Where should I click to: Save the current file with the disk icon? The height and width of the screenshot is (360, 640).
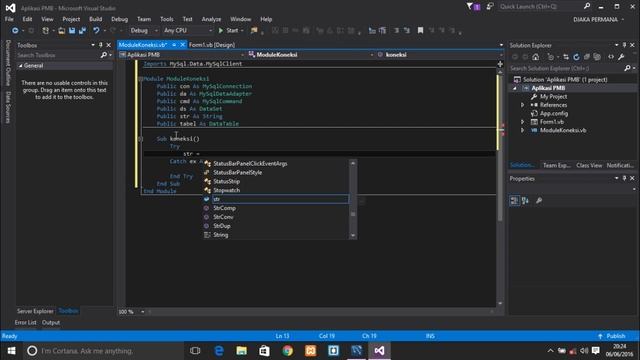tap(72, 31)
